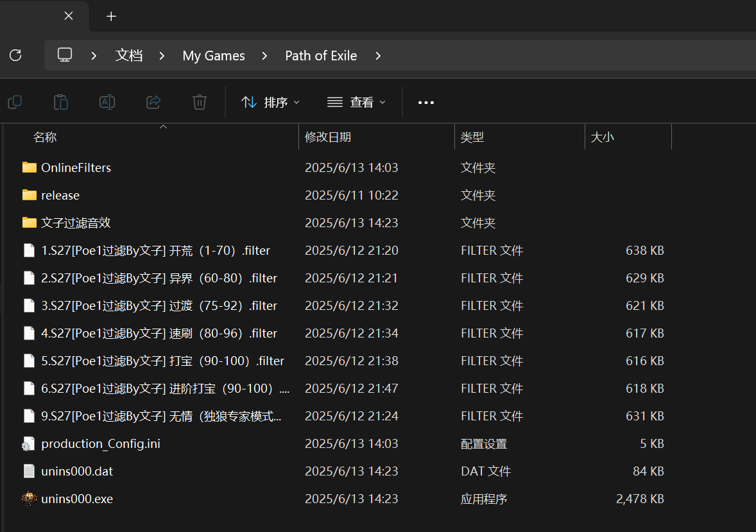The image size is (756, 532).
Task: Click the copy toolbar icon
Action: [15, 102]
